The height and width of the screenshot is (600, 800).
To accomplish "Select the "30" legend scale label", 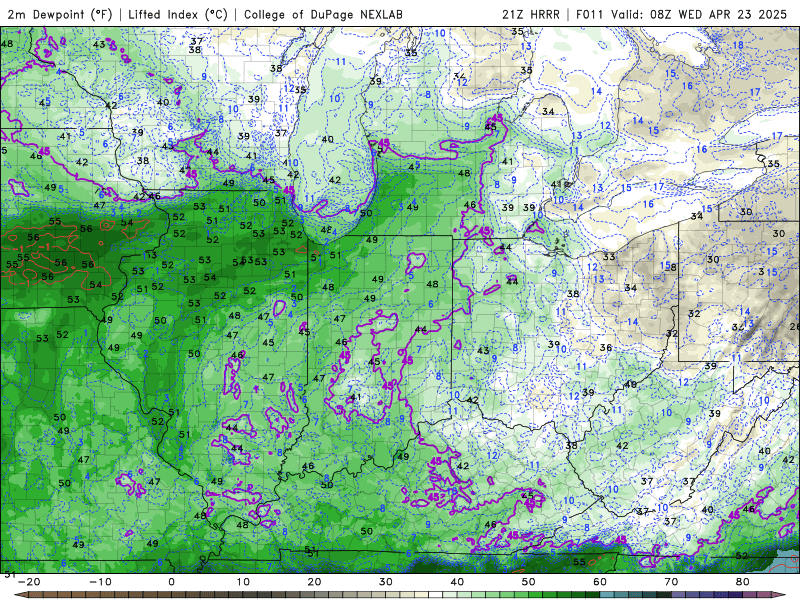I will coord(386,582).
